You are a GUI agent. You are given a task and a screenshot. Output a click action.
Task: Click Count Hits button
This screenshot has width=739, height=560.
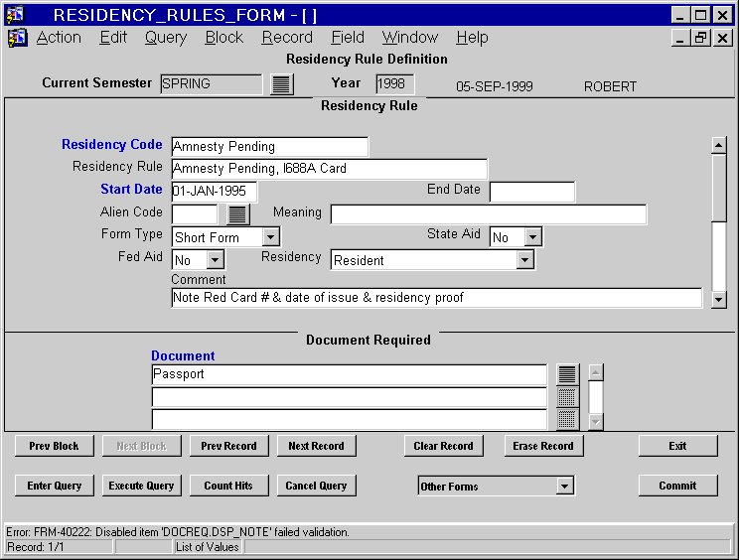pos(229,486)
